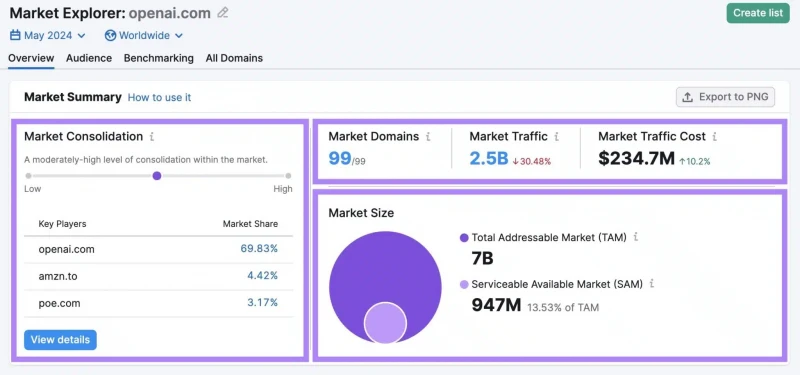
Task: Open the 69.83% market share value
Action: coord(259,249)
